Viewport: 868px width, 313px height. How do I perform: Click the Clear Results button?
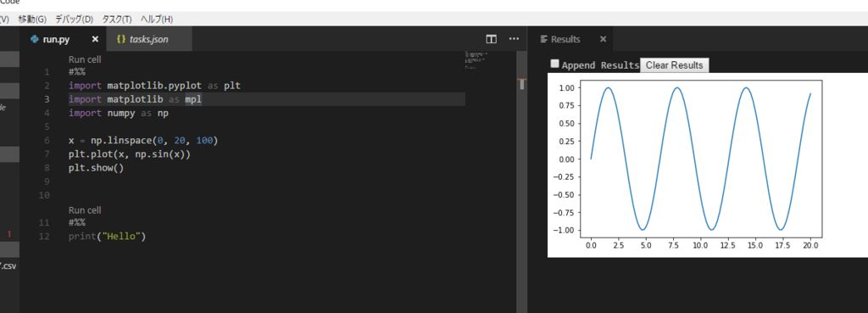[674, 65]
